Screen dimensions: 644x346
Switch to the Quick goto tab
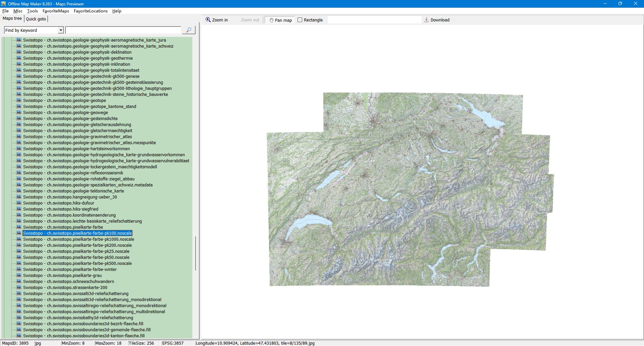pyautogui.click(x=36, y=19)
